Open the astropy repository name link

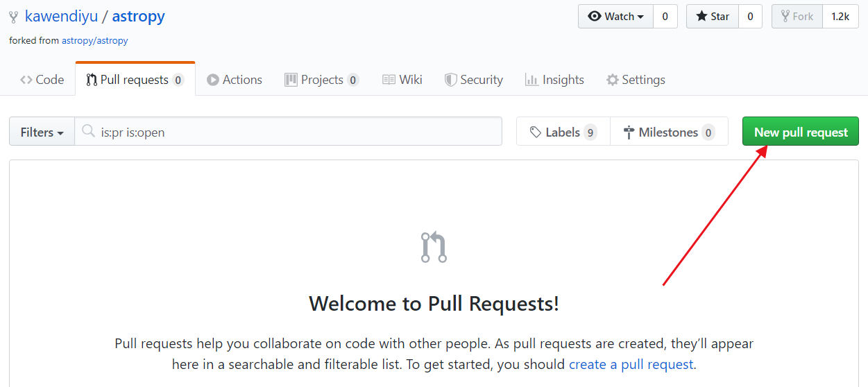(x=139, y=16)
